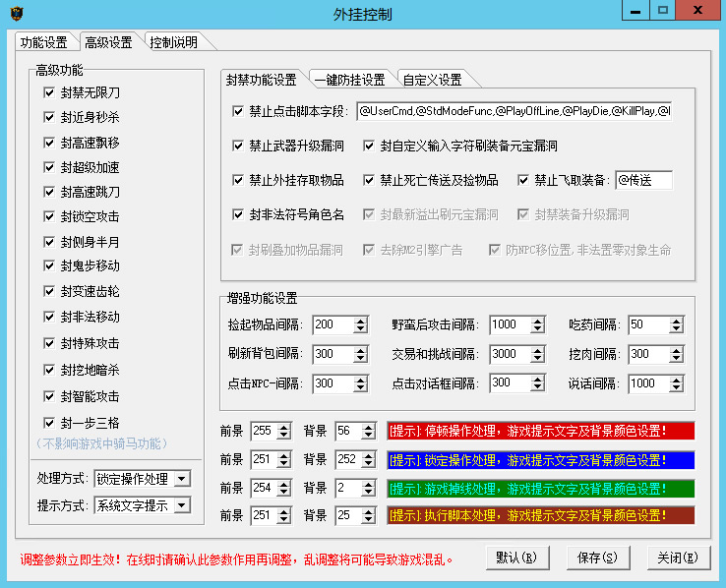Toggle 禁止外挂存取物品 checkbox

237,180
